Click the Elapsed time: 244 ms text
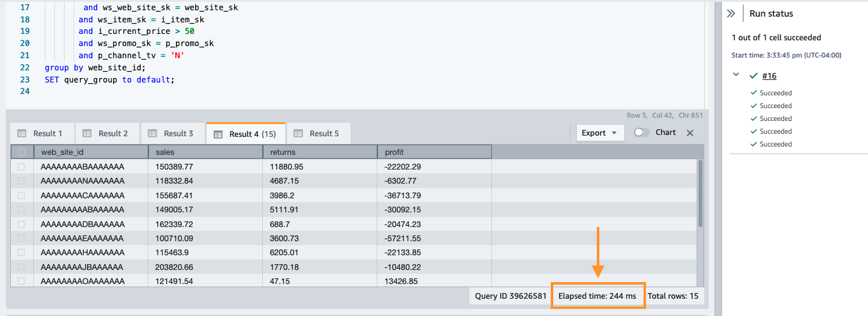 (x=597, y=296)
